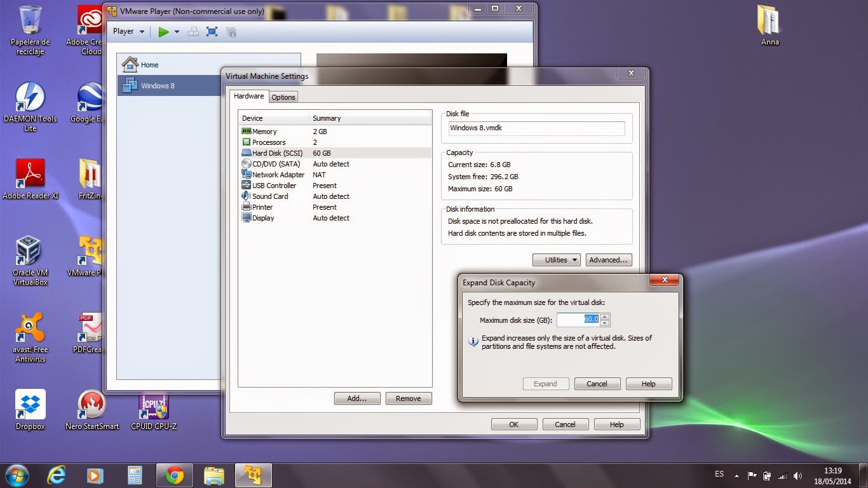The height and width of the screenshot is (488, 868).
Task: Increase maximum disk size with up arrow
Action: pyautogui.click(x=605, y=316)
